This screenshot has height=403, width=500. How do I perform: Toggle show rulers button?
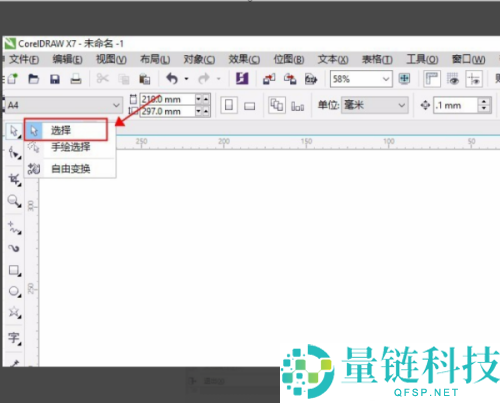432,79
